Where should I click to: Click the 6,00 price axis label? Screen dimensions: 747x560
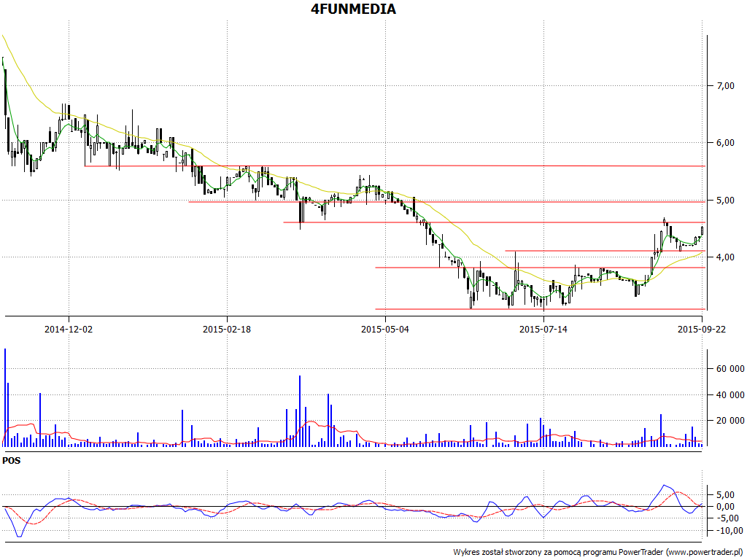coord(726,143)
